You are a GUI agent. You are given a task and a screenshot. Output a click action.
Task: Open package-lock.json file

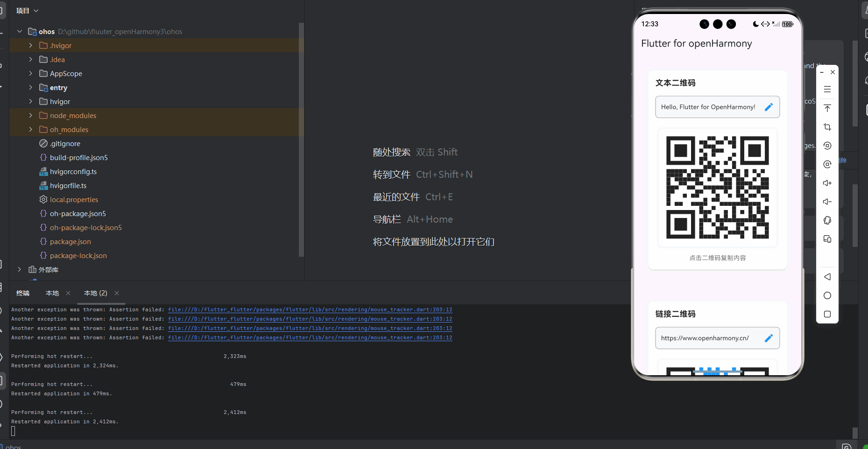[x=78, y=256]
